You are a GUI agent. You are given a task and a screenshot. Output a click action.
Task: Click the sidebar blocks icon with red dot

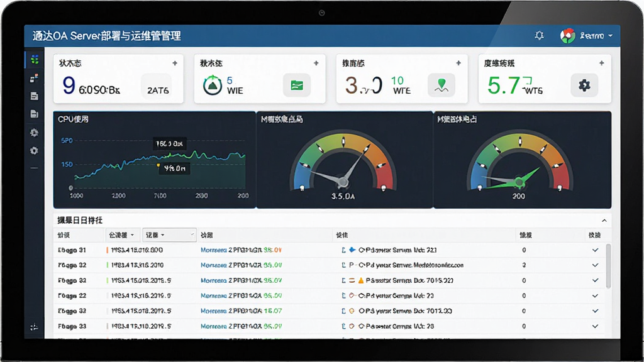pos(34,77)
